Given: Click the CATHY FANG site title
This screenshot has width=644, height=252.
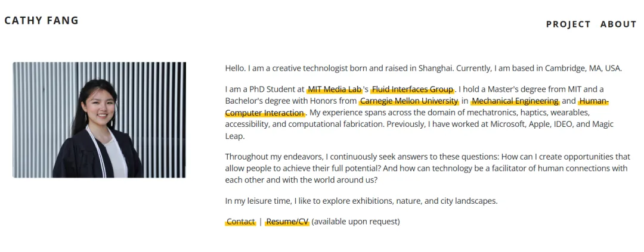Looking at the screenshot, I should pos(42,20).
